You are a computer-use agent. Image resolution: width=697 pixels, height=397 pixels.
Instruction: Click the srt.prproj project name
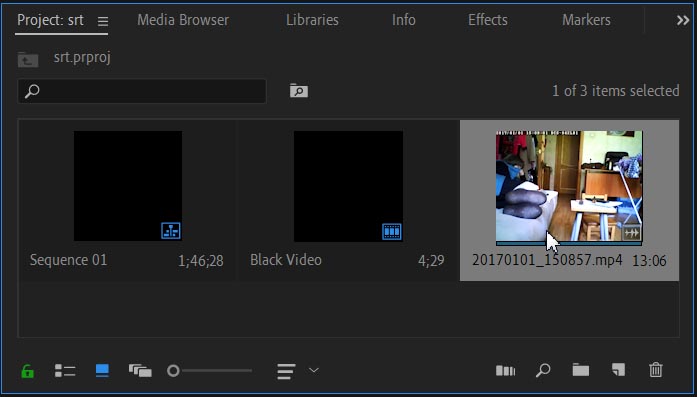[82, 58]
